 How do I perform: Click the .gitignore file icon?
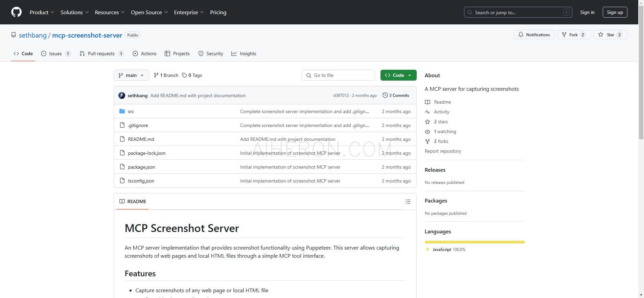click(x=122, y=125)
